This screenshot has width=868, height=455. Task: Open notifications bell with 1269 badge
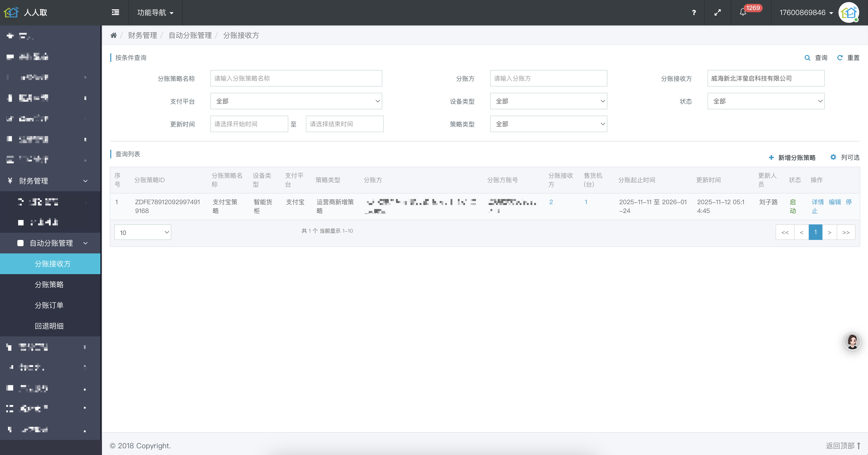pos(743,12)
